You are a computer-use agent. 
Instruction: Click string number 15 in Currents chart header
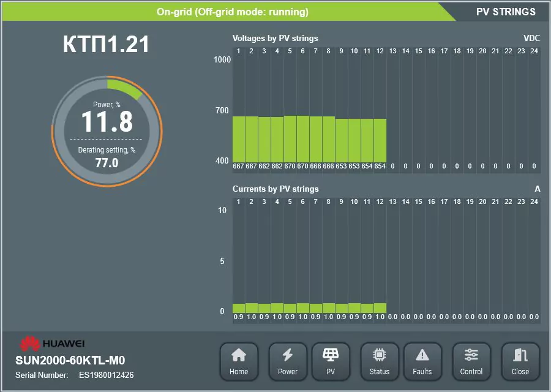(419, 202)
